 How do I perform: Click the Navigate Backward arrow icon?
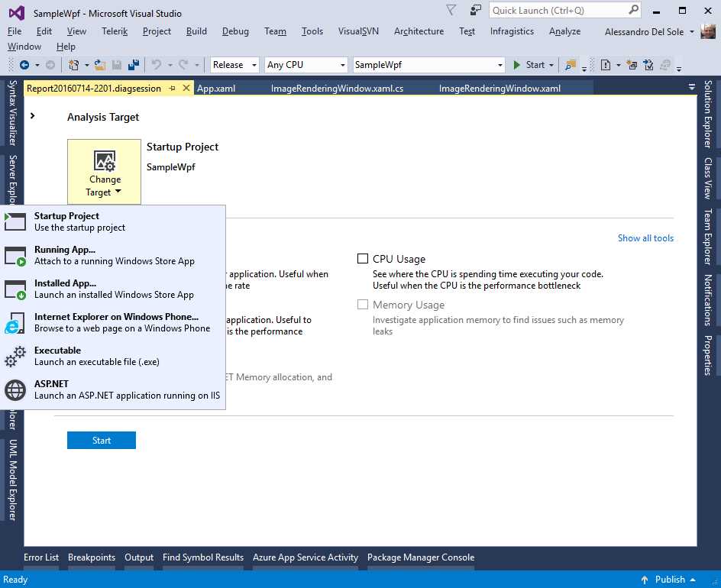(x=24, y=65)
